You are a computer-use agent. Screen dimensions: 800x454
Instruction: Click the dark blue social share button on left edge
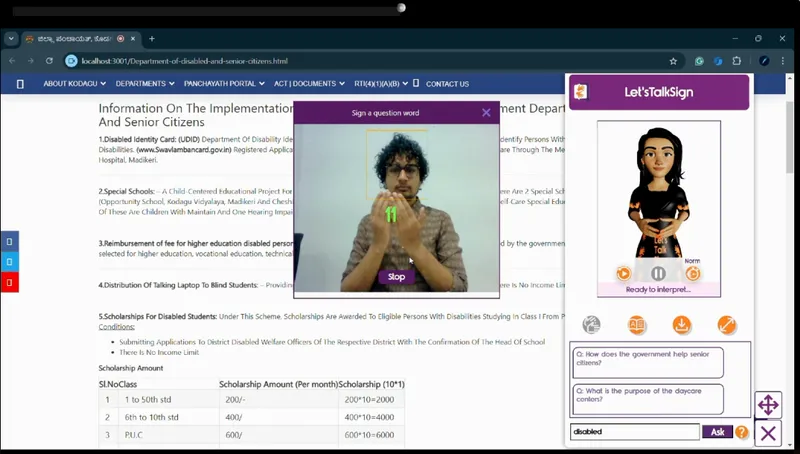[9, 241]
